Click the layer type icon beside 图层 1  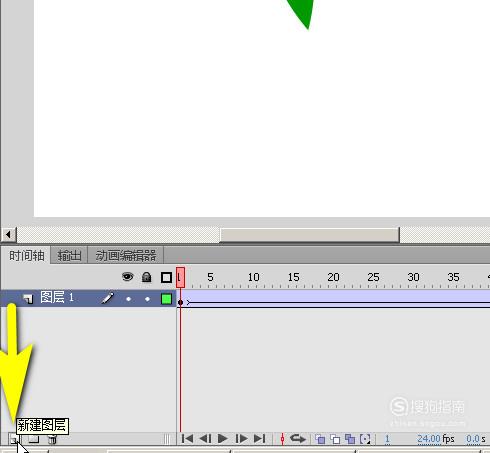[x=28, y=299]
